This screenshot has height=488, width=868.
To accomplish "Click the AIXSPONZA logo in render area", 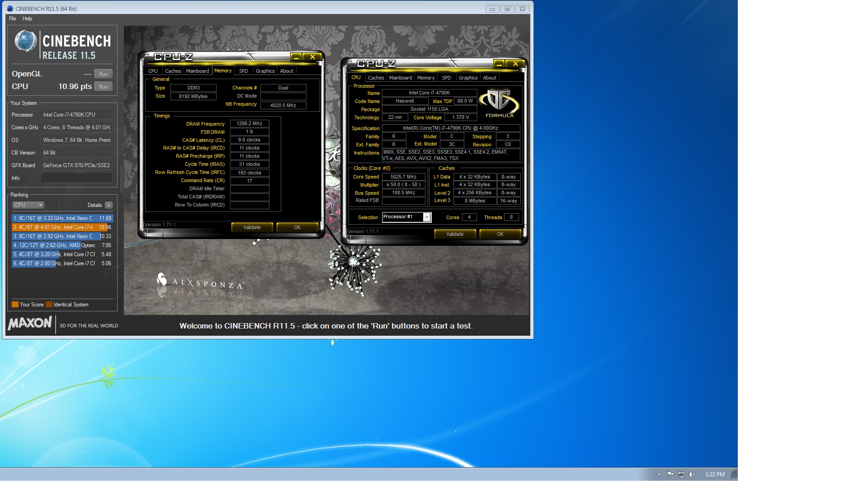I will click(x=201, y=282).
